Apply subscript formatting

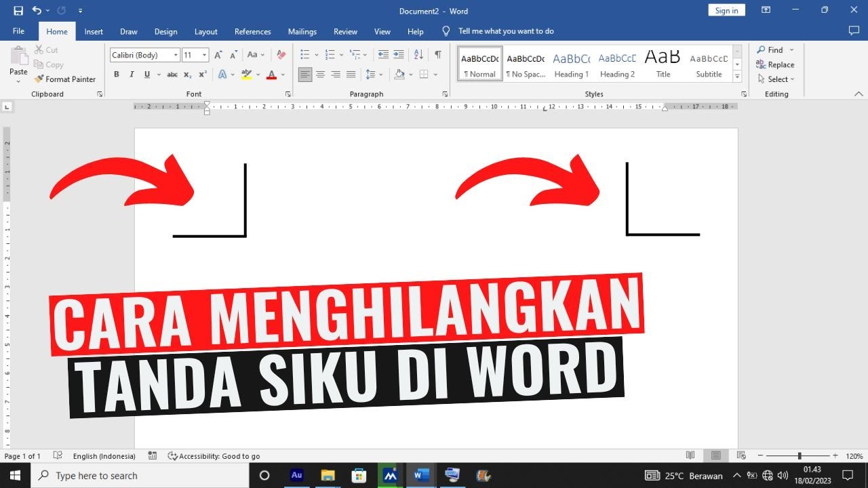pos(188,75)
